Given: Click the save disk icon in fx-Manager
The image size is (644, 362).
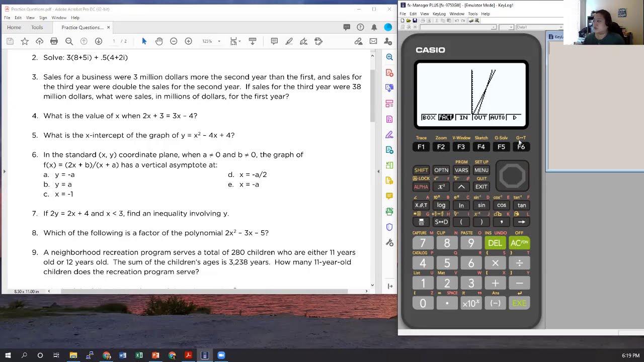Looking at the screenshot, I should tap(415, 21).
